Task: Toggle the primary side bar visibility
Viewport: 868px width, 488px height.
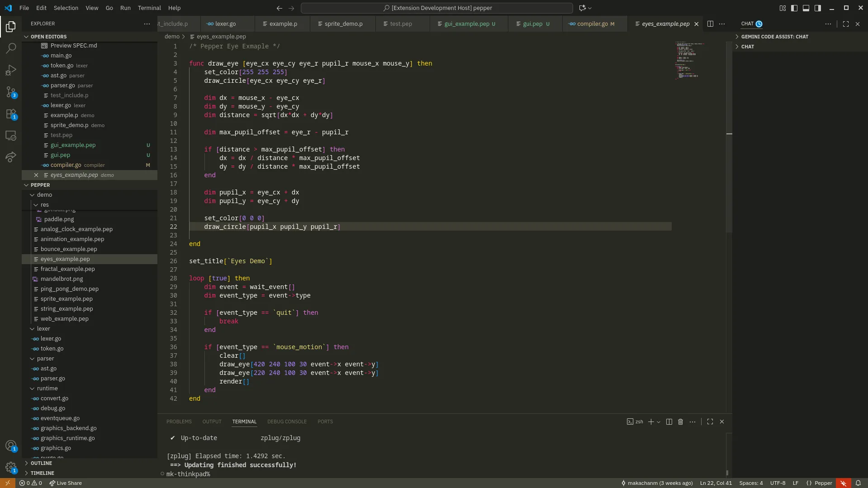Action: pos(794,8)
